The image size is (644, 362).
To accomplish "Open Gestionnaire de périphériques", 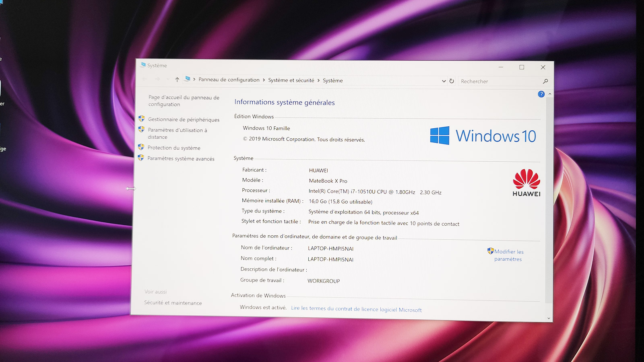I will 184,119.
